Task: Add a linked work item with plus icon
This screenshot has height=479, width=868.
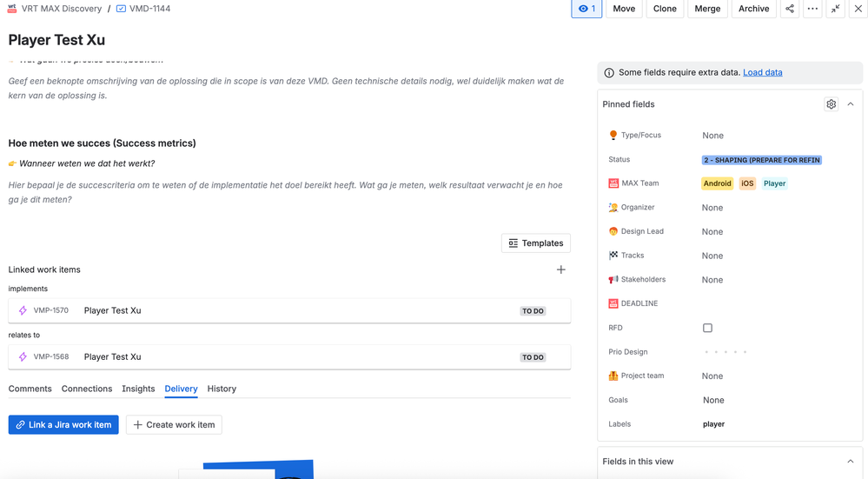Action: point(560,269)
